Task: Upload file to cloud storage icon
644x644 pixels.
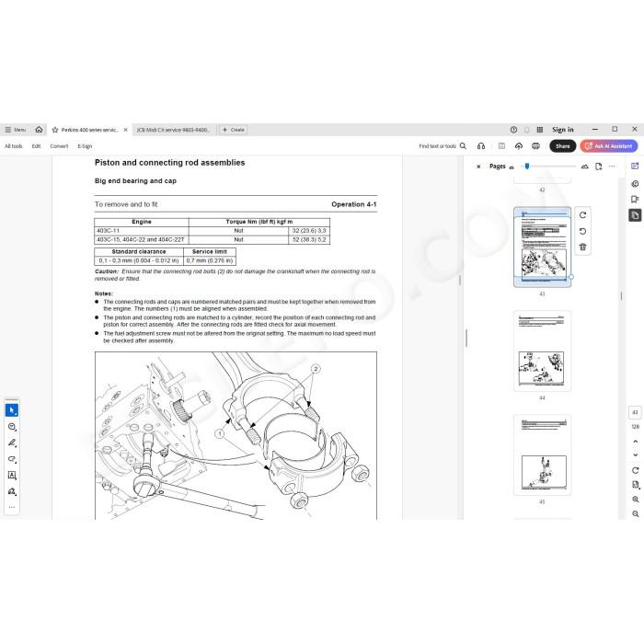Action: pyautogui.click(x=519, y=146)
